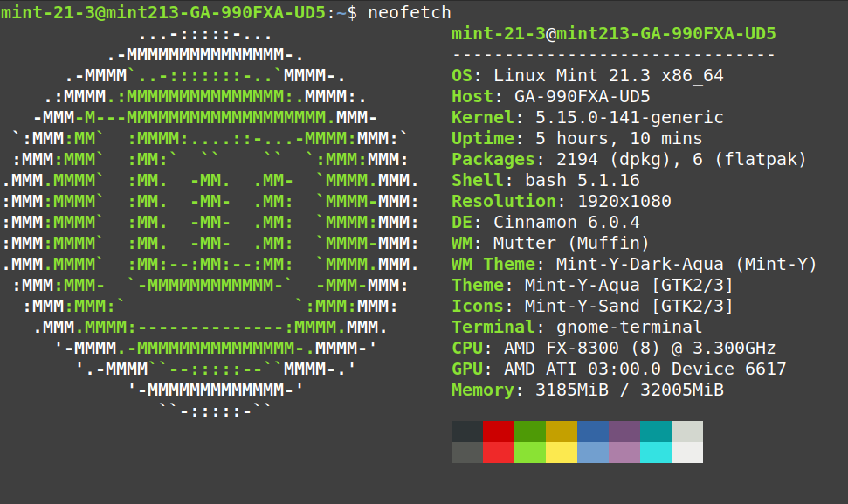Image resolution: width=848 pixels, height=504 pixels.
Task: Click the white color block
Action: (686, 452)
